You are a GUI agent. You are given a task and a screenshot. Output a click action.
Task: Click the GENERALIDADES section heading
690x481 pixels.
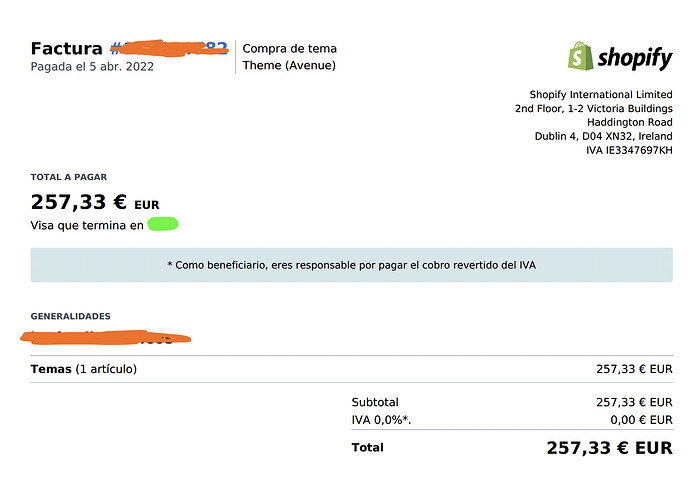[70, 316]
